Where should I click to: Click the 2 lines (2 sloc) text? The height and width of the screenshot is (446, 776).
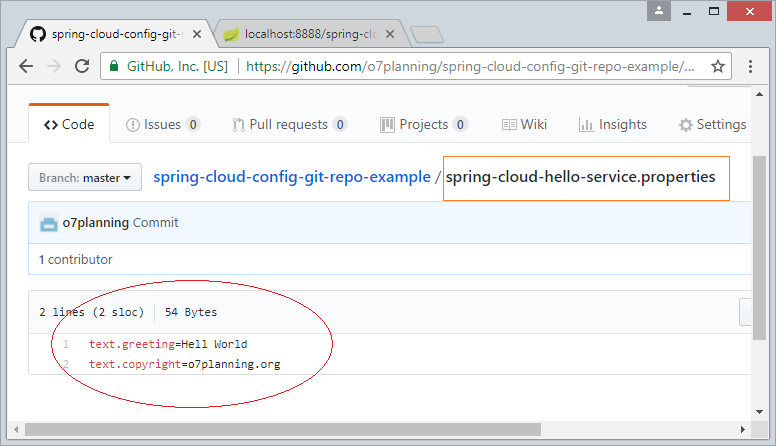92,312
